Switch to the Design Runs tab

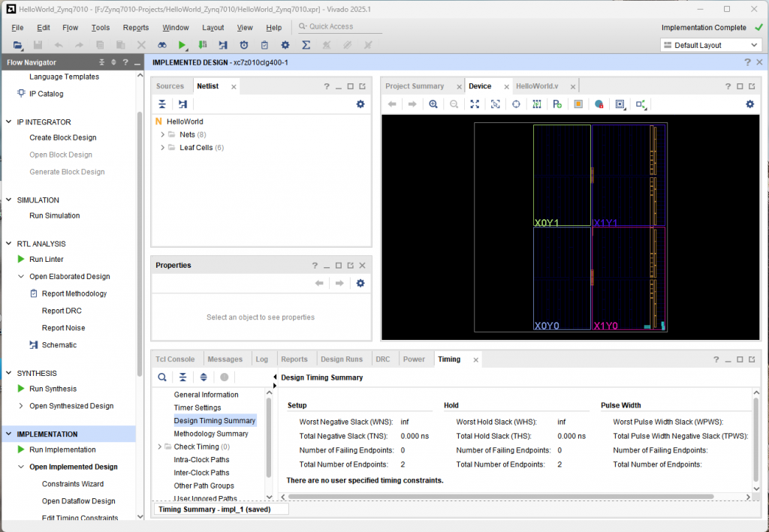[342, 359]
